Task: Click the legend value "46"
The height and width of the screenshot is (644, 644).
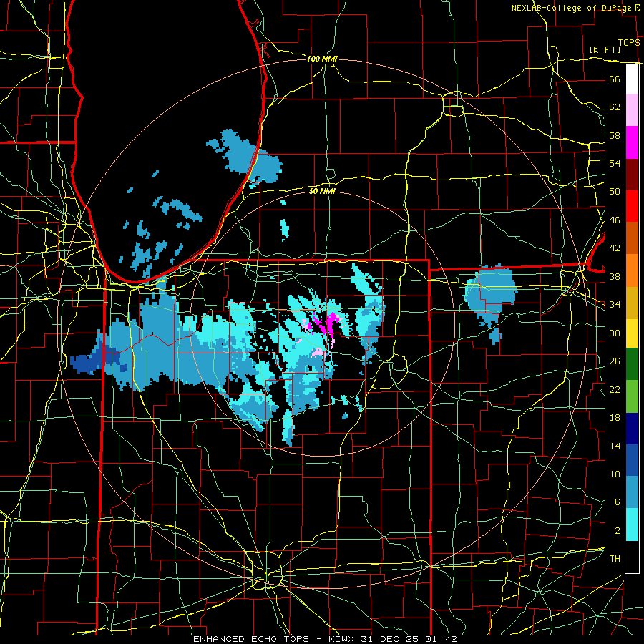Action: coord(615,220)
